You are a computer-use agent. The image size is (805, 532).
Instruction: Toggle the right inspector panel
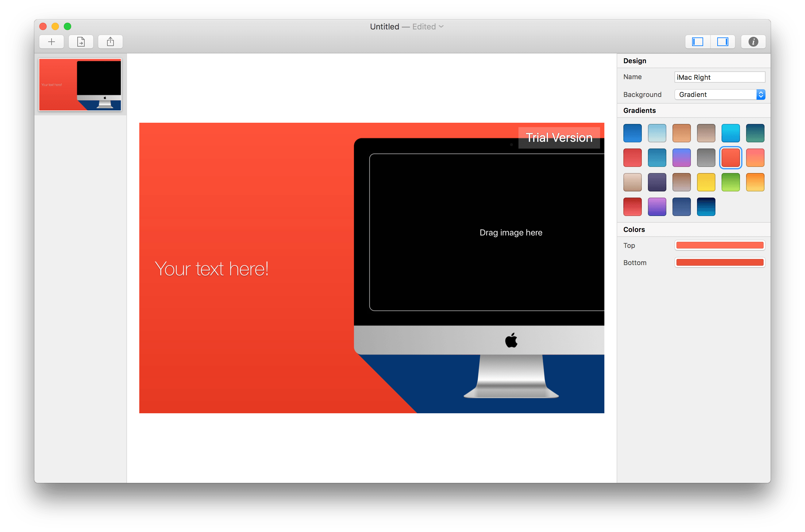(x=722, y=42)
